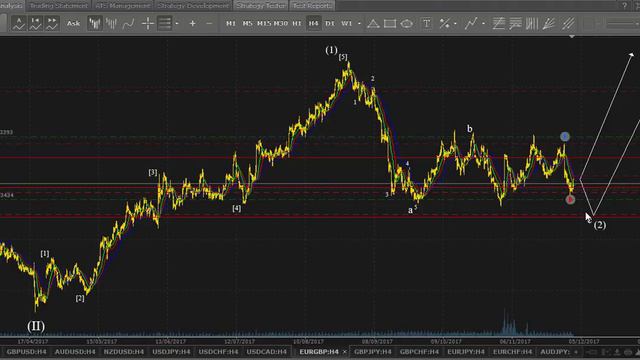
Task: Select the Fibonacci fan tool
Action: tap(549, 24)
